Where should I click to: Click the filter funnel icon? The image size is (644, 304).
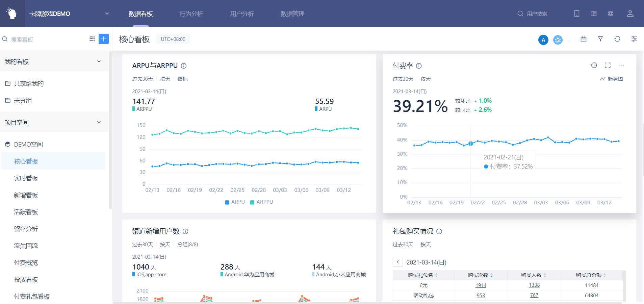click(600, 39)
